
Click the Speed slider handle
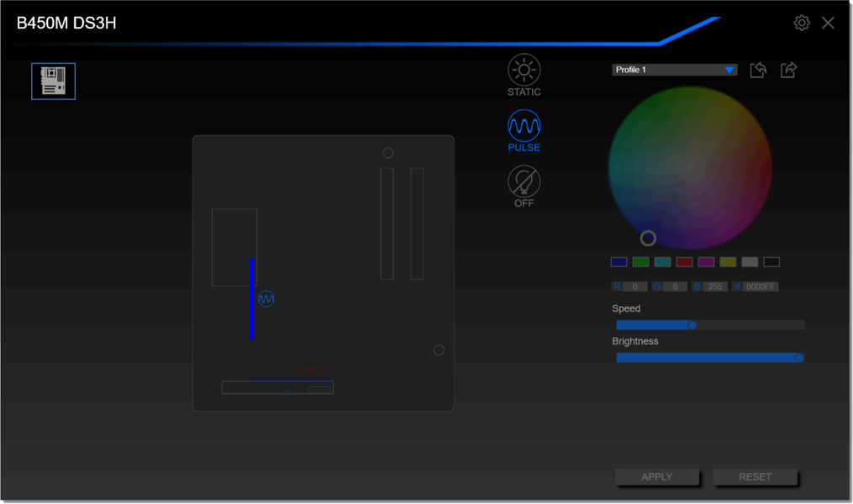[x=692, y=325]
